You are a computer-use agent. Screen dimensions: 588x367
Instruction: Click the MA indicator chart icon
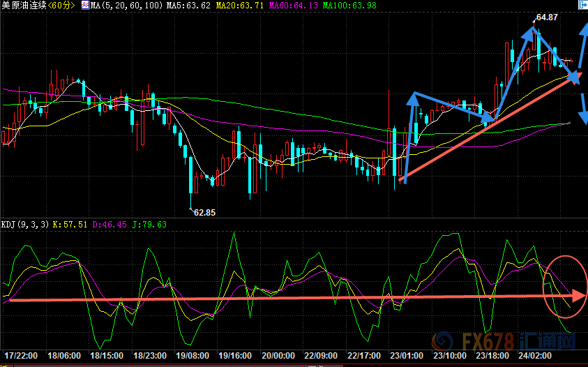point(85,6)
